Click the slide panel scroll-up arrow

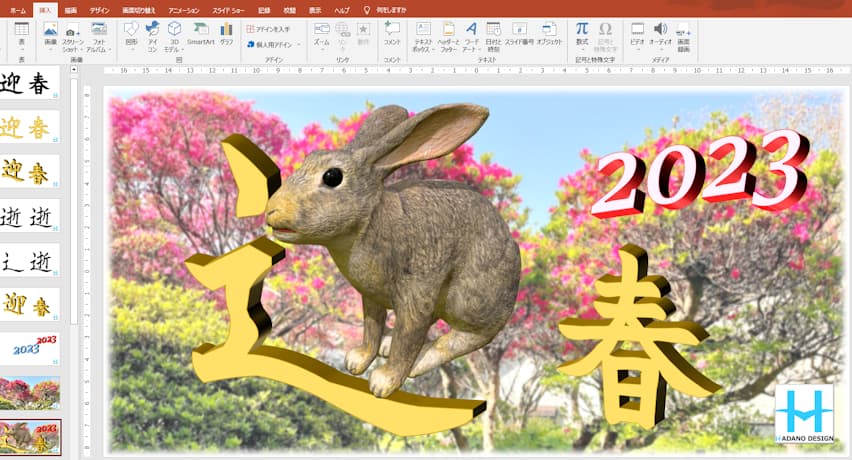point(74,70)
